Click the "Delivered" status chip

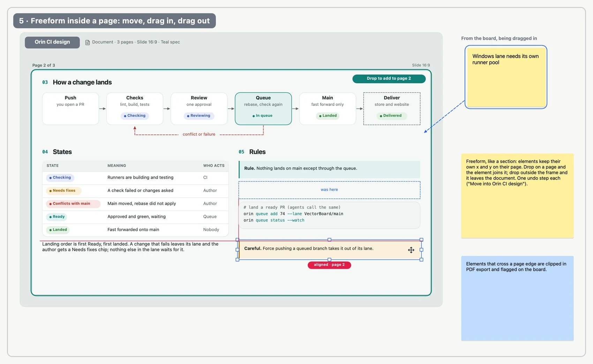pyautogui.click(x=391, y=116)
